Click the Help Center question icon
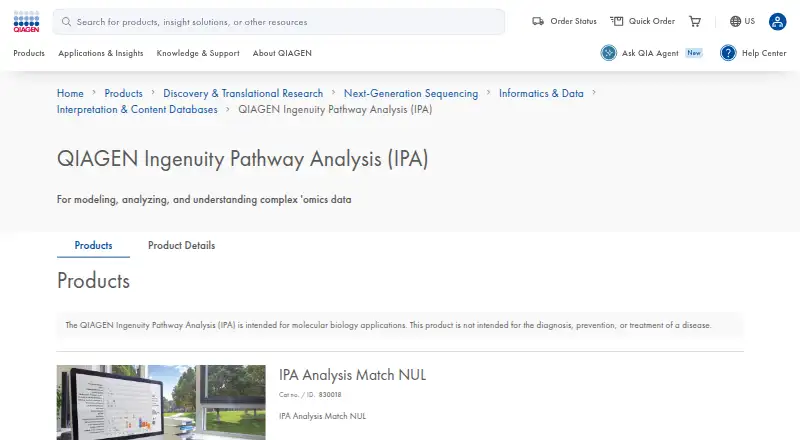This screenshot has width=800, height=440. tap(728, 53)
